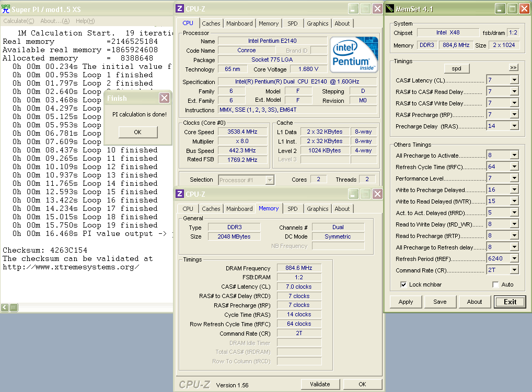The image size is (532, 392).
Task: Switch to Caches tab in top CPU-Z window
Action: point(211,23)
